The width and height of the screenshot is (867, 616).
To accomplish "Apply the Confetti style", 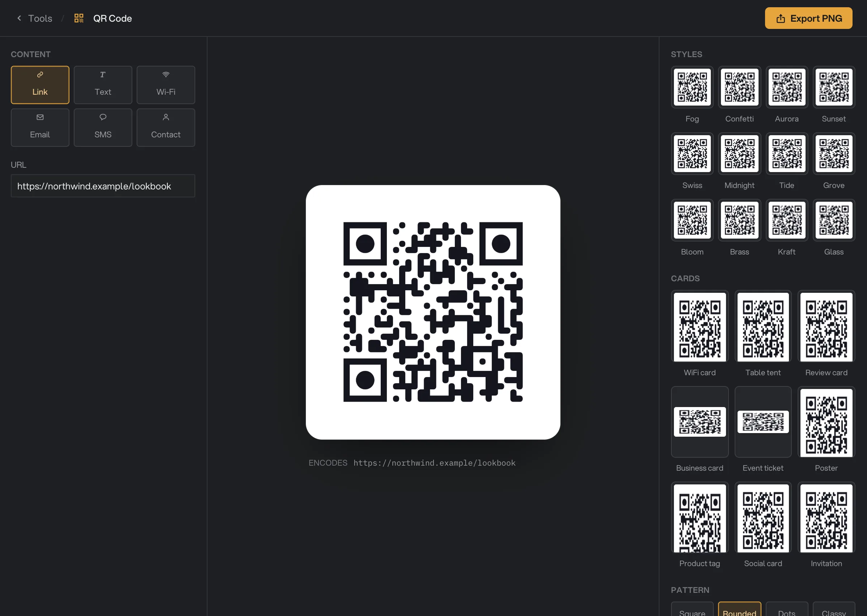I will point(739,87).
